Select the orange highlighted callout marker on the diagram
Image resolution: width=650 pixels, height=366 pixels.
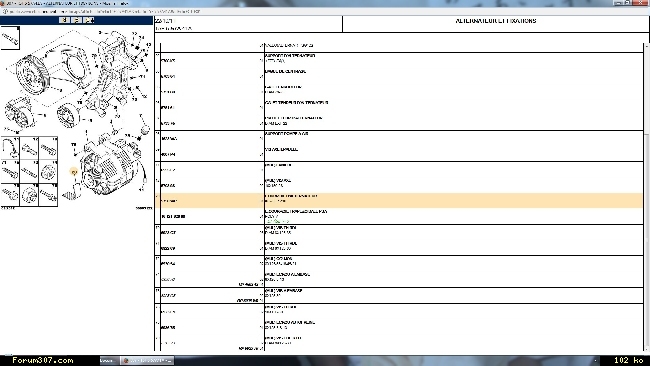pyautogui.click(x=74, y=171)
